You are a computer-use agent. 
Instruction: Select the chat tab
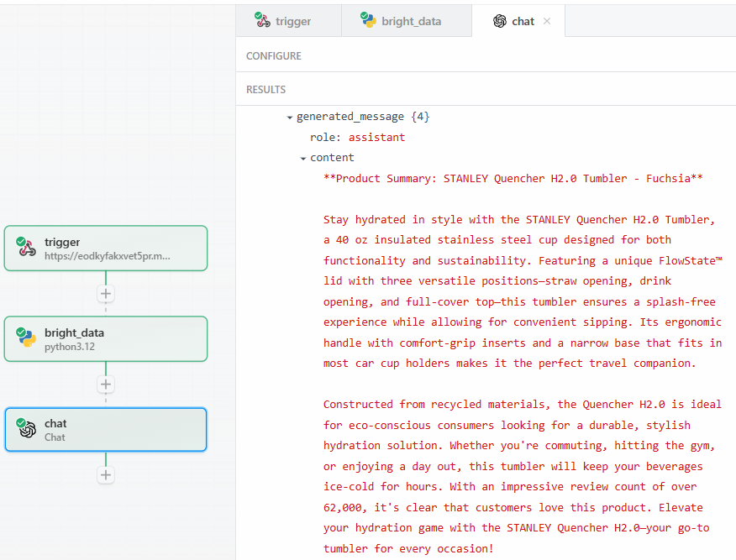pyautogui.click(x=518, y=21)
